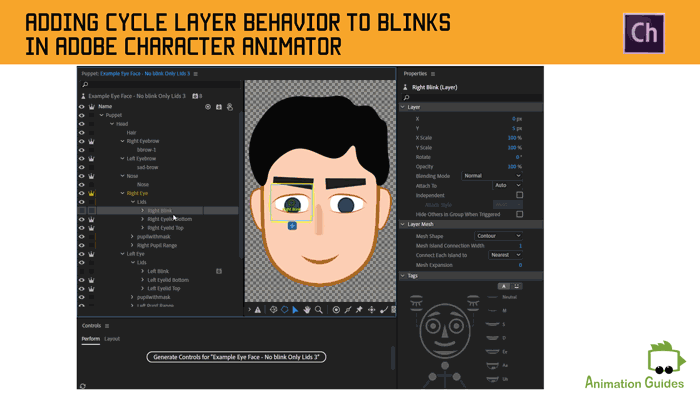Click the Example Eye Face puppet name link
This screenshot has height=394, width=700.
coord(145,74)
